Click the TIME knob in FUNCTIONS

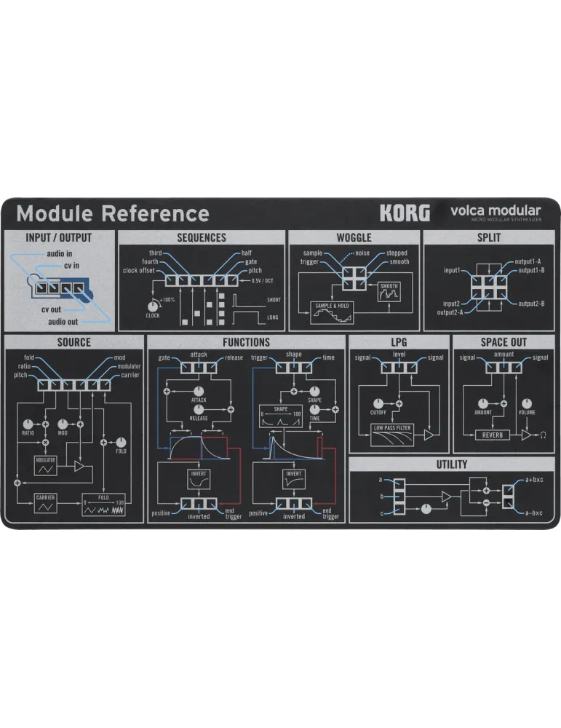(314, 409)
